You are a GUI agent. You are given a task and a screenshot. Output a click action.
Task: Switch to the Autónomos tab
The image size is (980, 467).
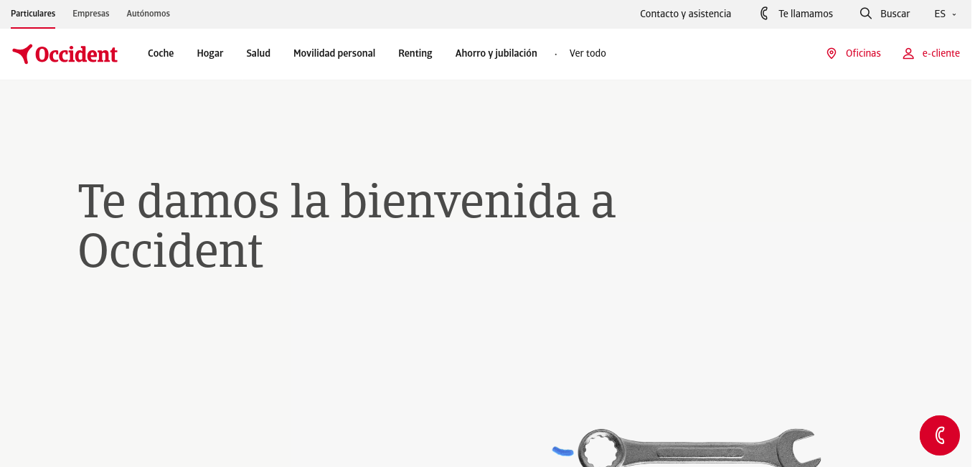coord(149,14)
